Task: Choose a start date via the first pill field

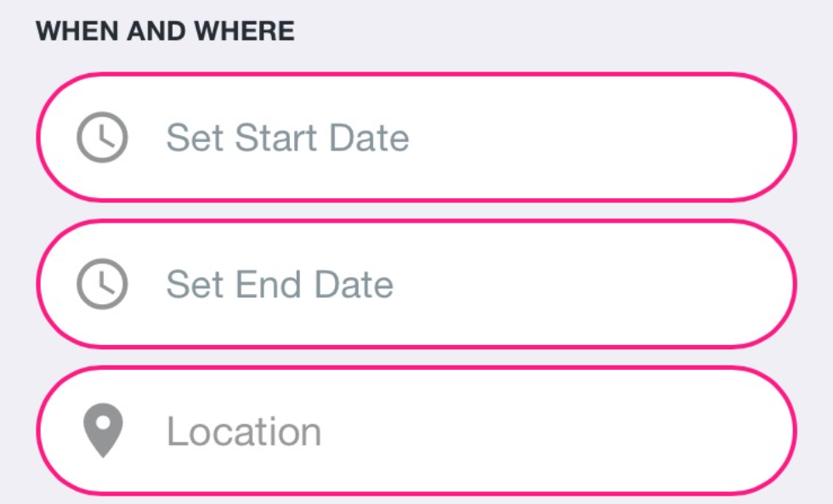Action: coord(416,137)
